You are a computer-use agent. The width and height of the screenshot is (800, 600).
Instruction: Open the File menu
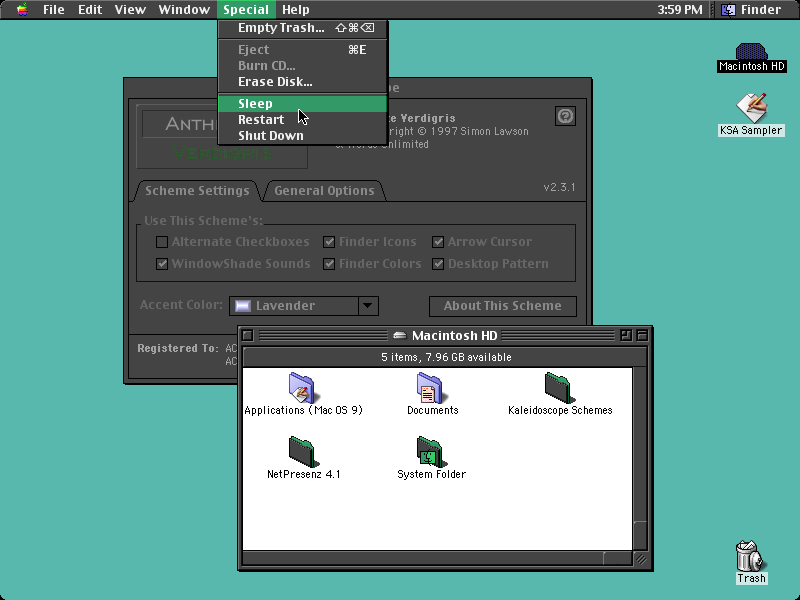point(54,9)
